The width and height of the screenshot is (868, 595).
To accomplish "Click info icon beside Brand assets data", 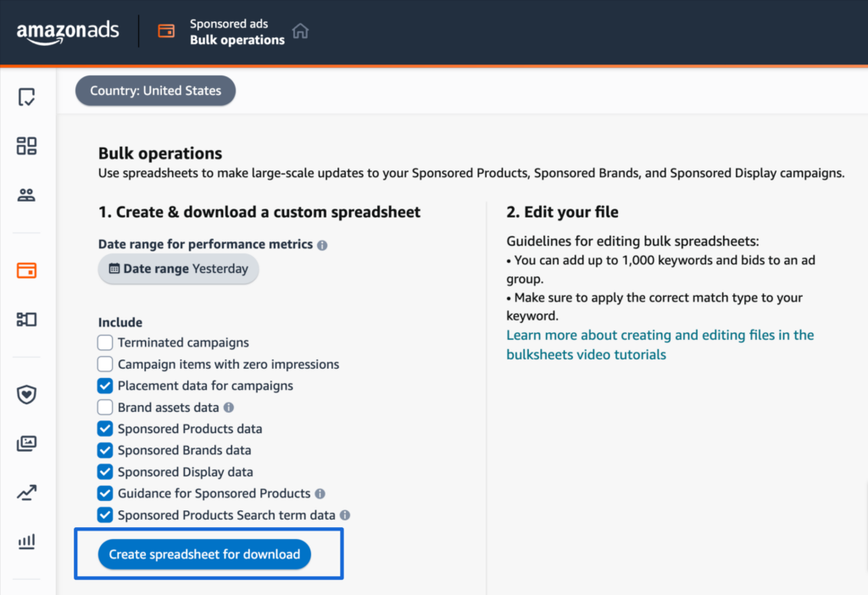I will pyautogui.click(x=229, y=408).
